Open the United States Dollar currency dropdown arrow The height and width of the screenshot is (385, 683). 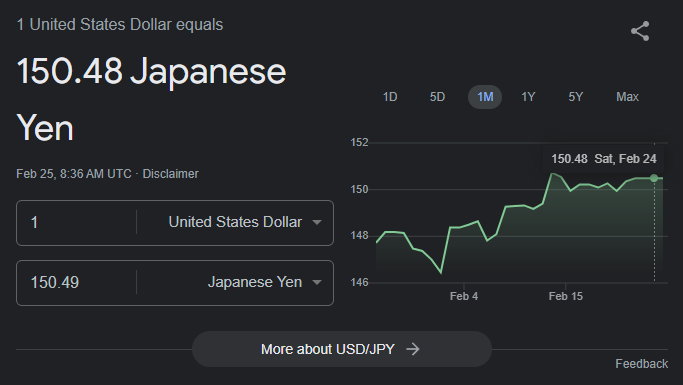[317, 222]
